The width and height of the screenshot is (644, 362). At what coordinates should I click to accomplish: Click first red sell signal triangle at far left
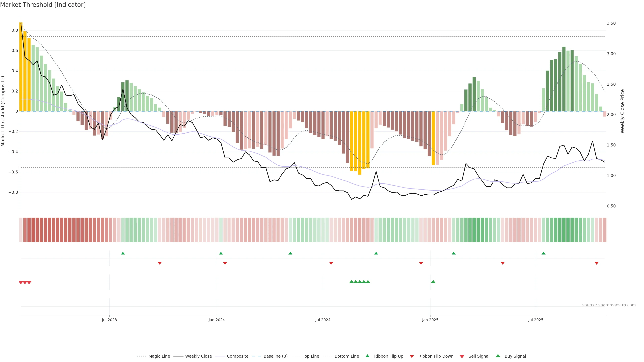21,283
